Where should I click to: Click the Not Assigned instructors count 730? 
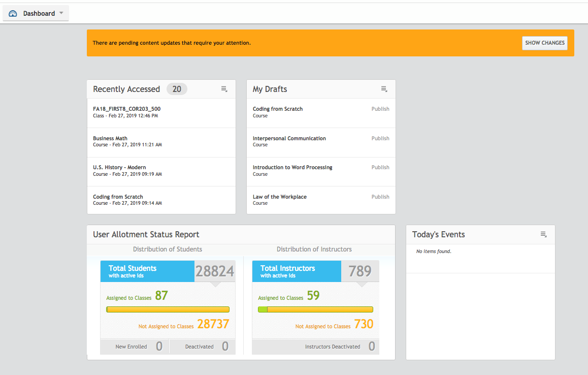(364, 324)
